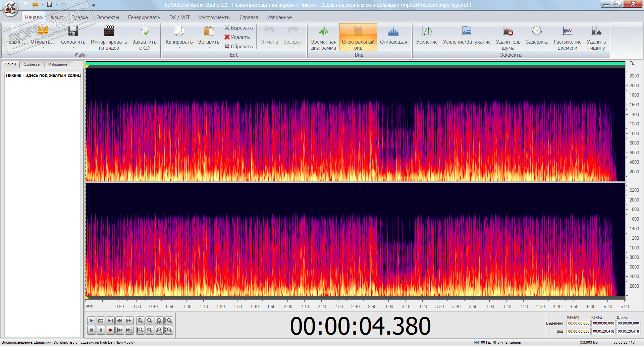Viewport: 644px width, 346px height.
Task: Stop playback with the Stop button
Action: click(x=91, y=330)
